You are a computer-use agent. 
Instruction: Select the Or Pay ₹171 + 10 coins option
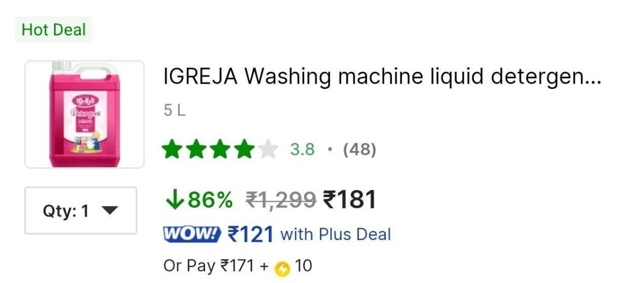[238, 266]
